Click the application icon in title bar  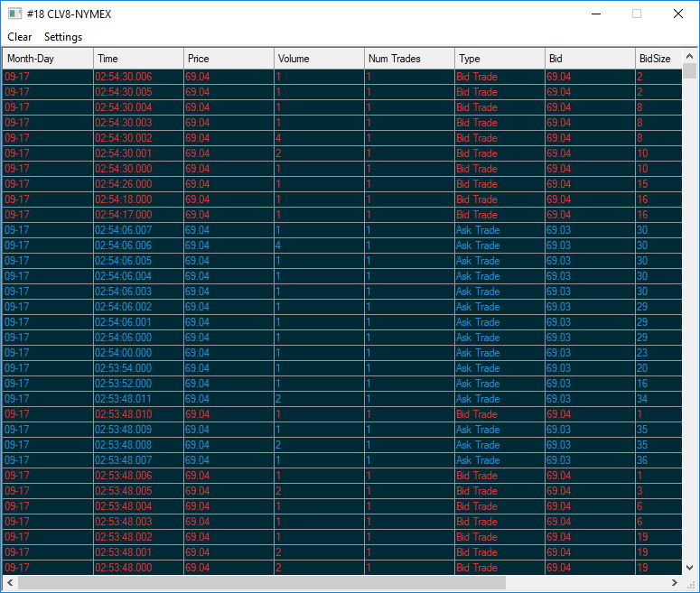tap(15, 14)
